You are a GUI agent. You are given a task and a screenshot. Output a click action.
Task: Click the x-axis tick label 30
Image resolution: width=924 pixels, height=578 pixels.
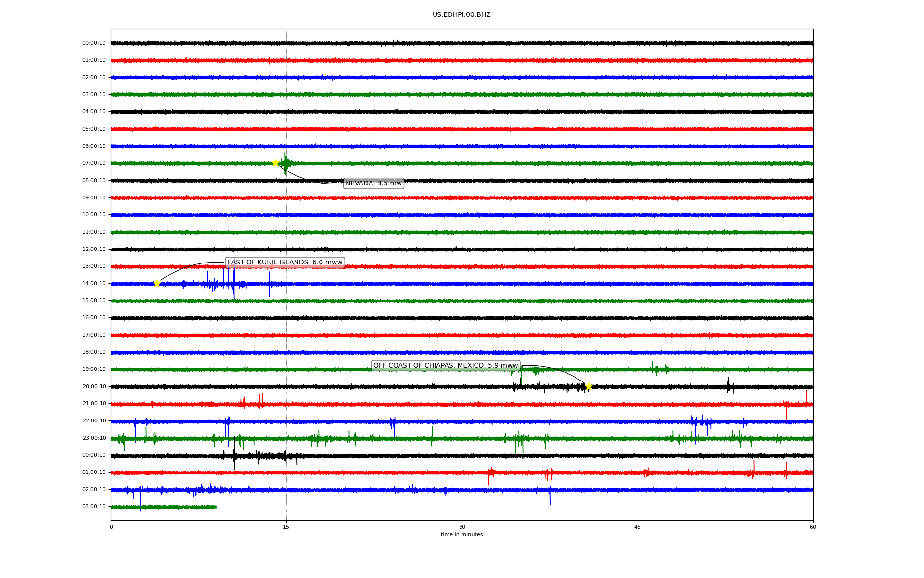[462, 527]
